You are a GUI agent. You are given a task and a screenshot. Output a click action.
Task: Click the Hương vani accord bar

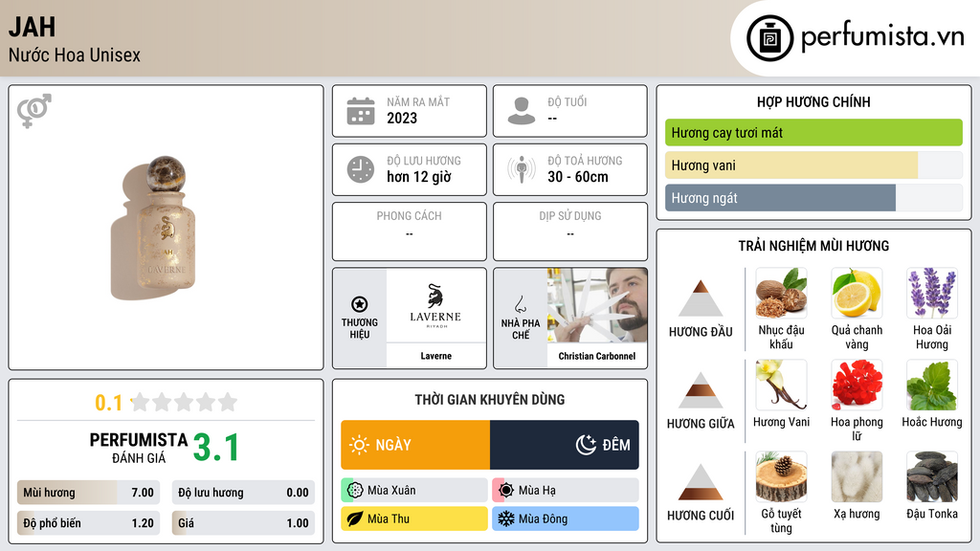click(813, 165)
